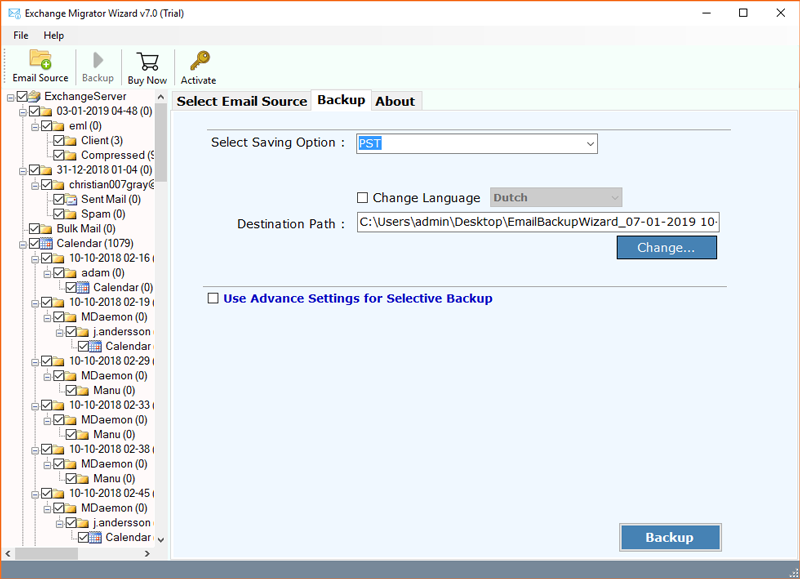Uncheck the Calendar (1079) checkbox

pos(34,243)
